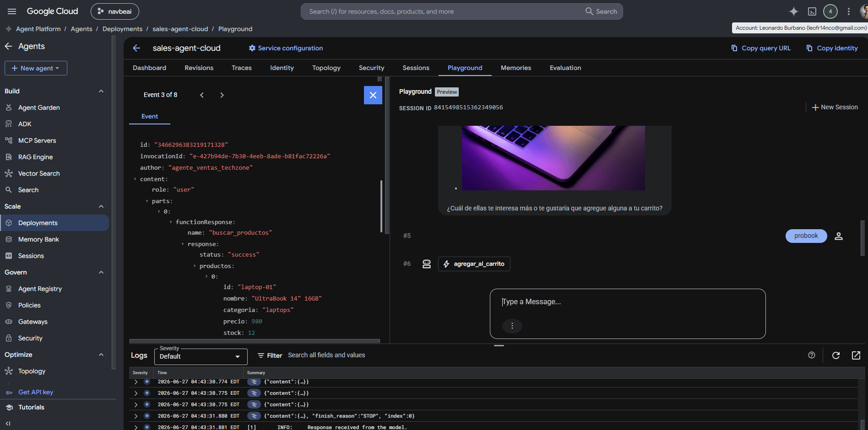
Task: Click Service configuration link
Action: 286,48
